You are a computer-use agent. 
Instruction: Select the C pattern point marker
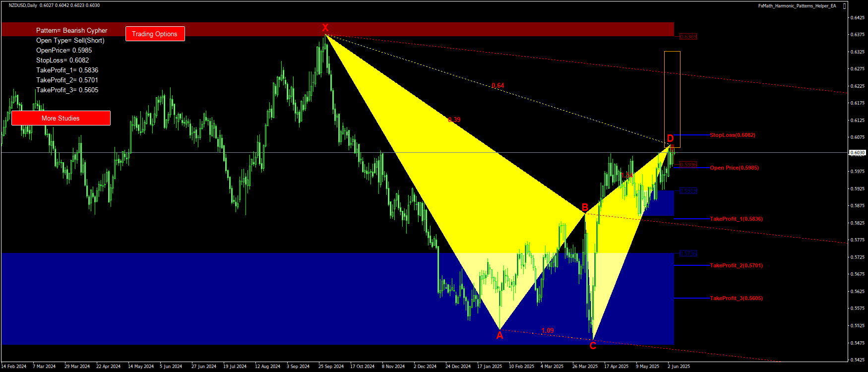(x=593, y=346)
